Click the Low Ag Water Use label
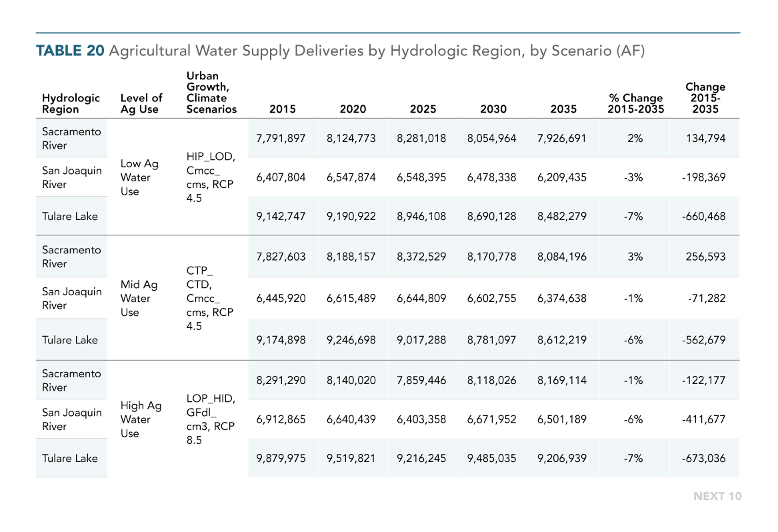 (139, 177)
